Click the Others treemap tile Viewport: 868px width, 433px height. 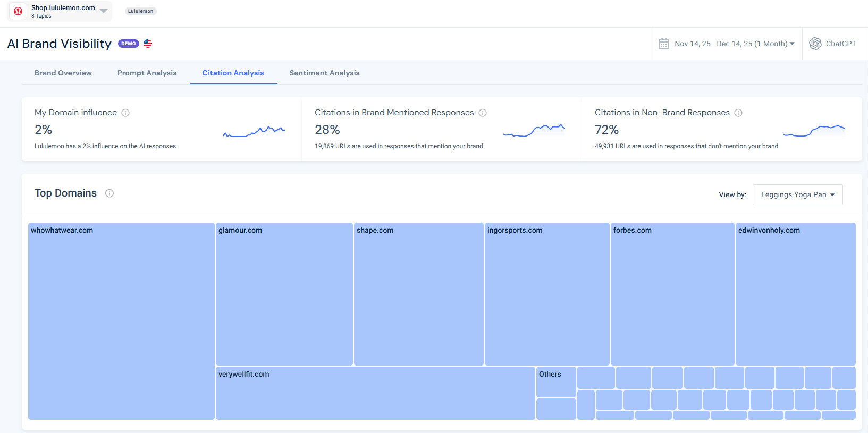(555, 381)
